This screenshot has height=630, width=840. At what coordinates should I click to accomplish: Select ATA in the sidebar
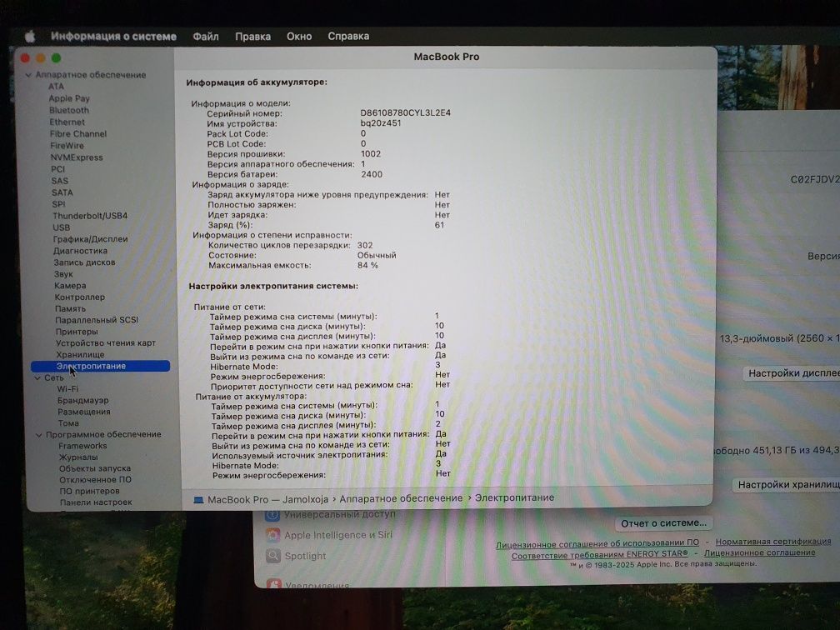(57, 87)
